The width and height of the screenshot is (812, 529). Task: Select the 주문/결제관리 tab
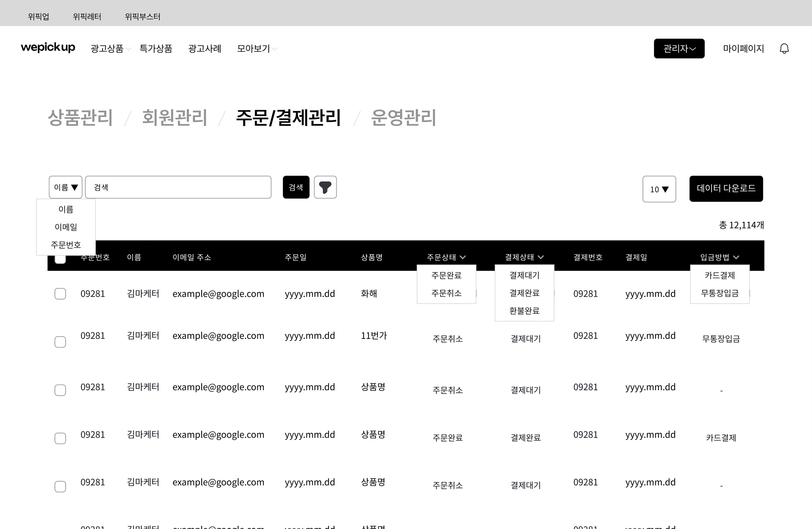point(288,117)
